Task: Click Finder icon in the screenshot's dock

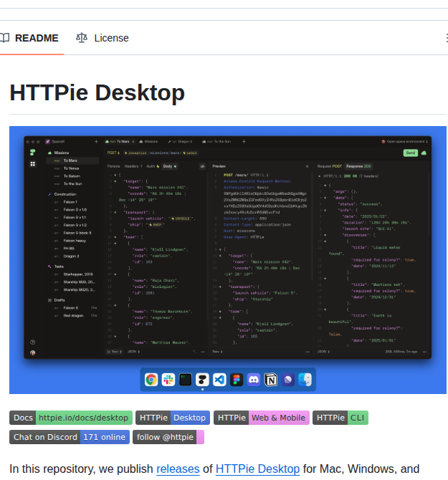Action: click(x=305, y=380)
